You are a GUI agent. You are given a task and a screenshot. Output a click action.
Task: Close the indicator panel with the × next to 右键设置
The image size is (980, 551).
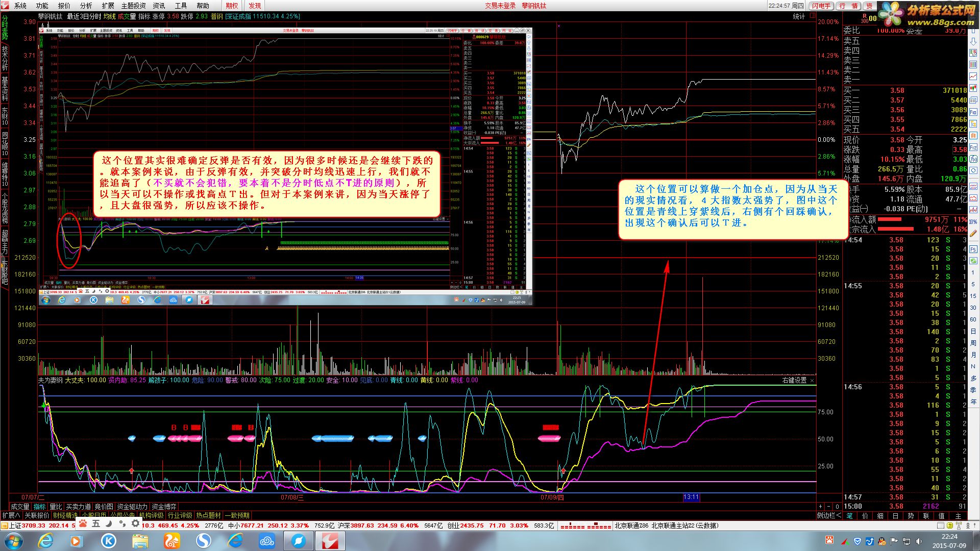pyautogui.click(x=812, y=381)
